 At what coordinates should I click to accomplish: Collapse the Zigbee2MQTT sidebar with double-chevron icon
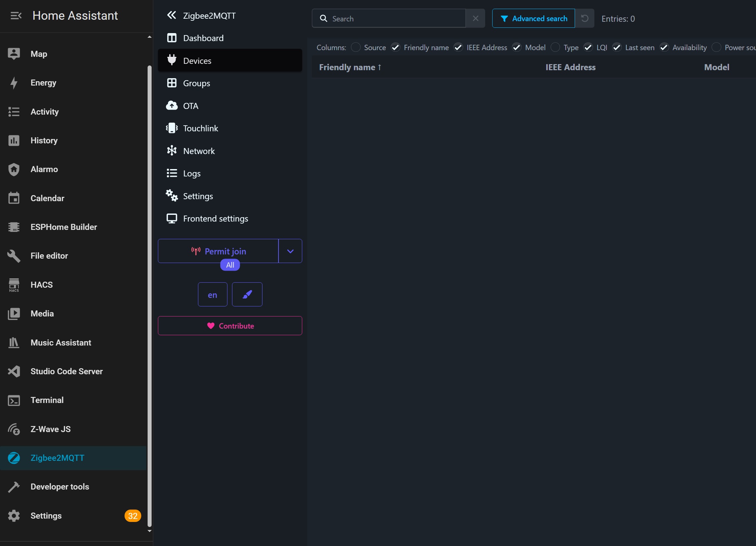point(171,15)
